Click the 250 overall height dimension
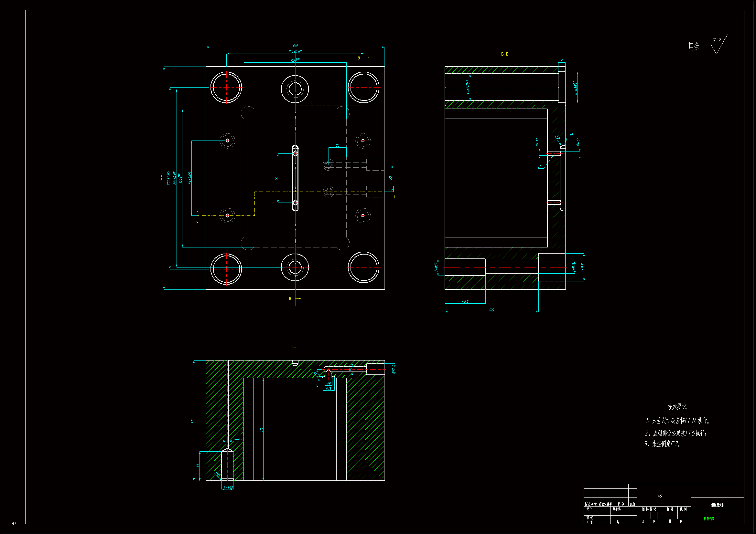756x534 pixels. pyautogui.click(x=162, y=178)
